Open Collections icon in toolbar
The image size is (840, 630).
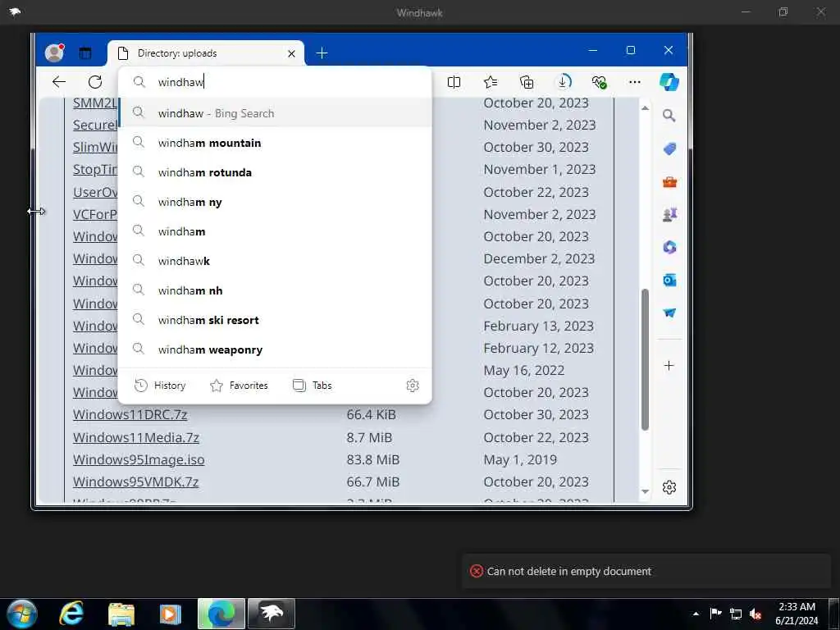[x=527, y=82]
